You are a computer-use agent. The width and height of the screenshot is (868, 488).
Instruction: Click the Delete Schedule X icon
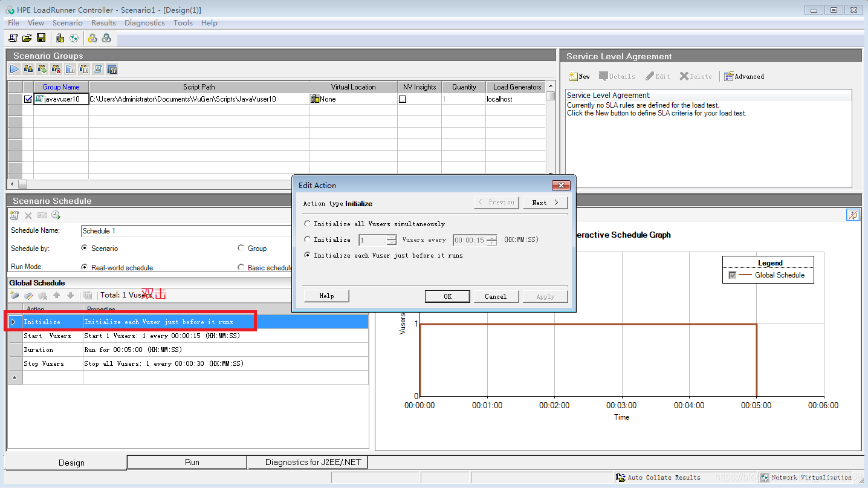click(x=28, y=215)
